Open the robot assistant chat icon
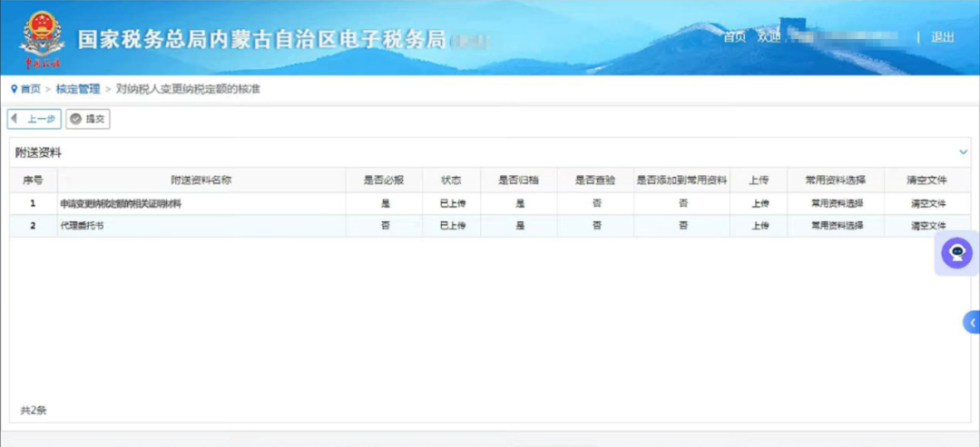 [956, 253]
